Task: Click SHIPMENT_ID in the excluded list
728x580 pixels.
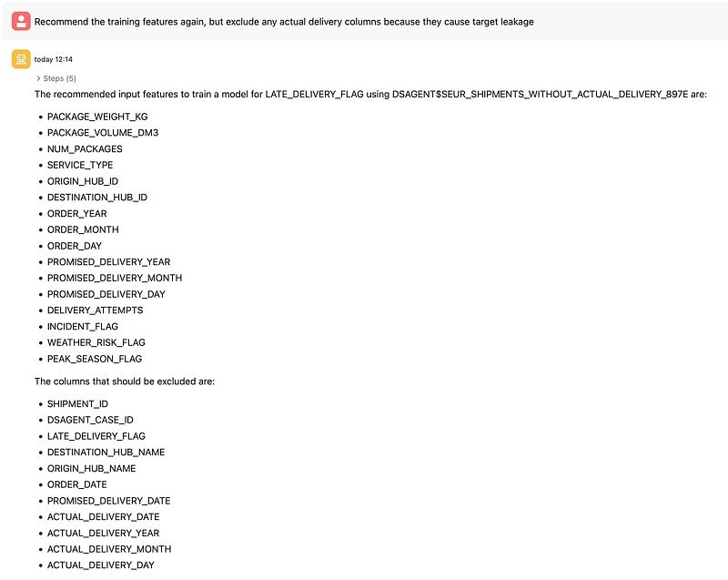Action: tap(76, 404)
